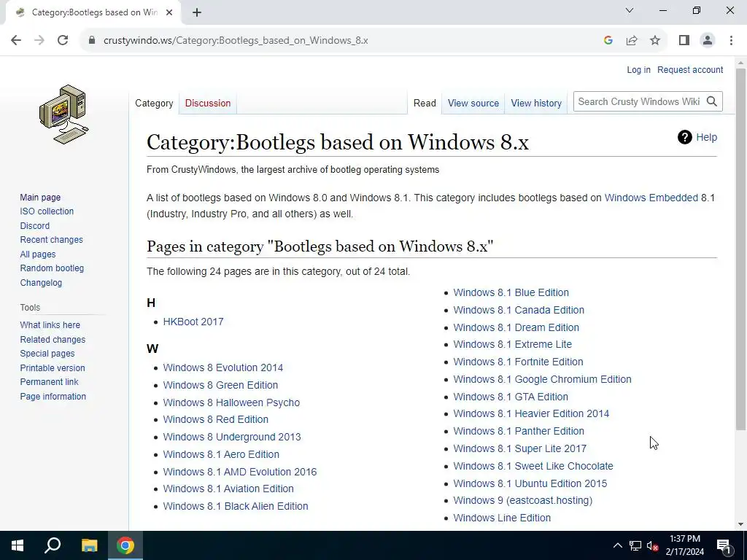Switch to the Discussion tab

tap(208, 103)
